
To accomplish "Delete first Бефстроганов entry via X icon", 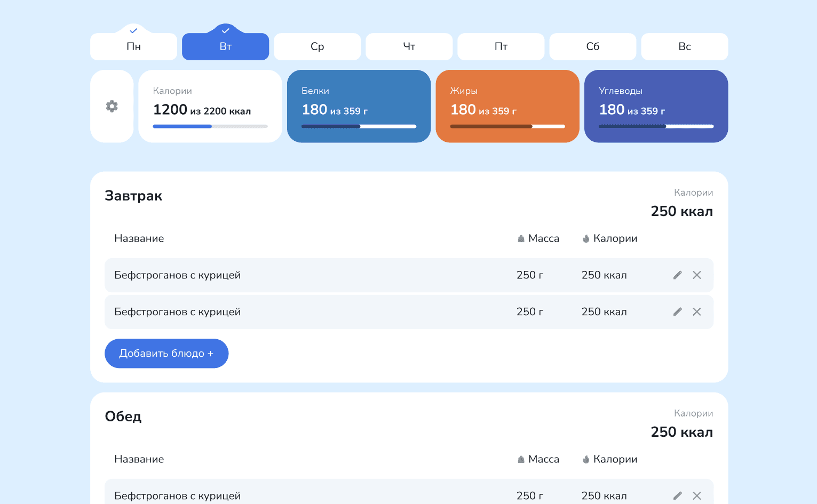I will coord(697,275).
